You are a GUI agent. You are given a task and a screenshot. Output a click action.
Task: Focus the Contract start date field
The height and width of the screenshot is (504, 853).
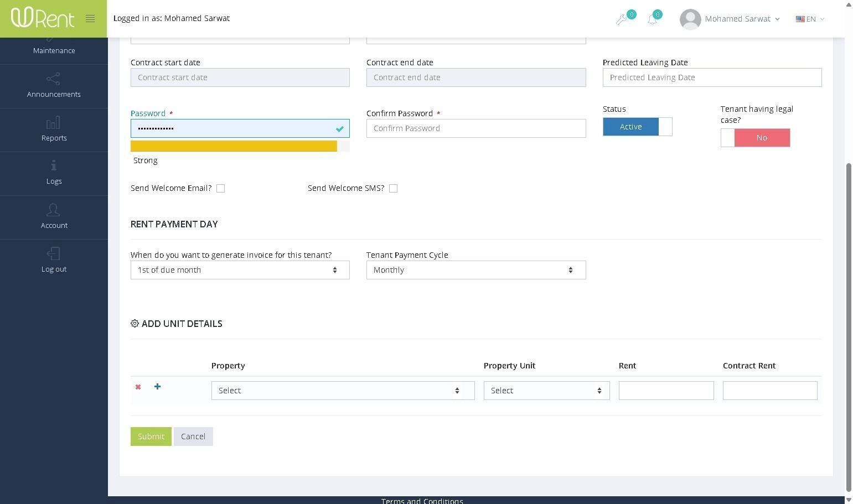pyautogui.click(x=240, y=77)
